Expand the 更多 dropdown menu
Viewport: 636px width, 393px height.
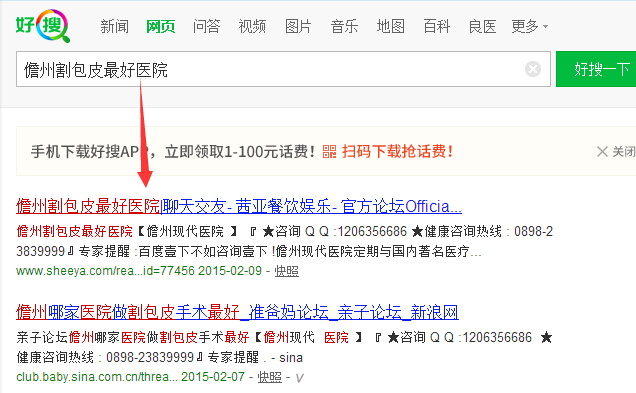coord(529,26)
